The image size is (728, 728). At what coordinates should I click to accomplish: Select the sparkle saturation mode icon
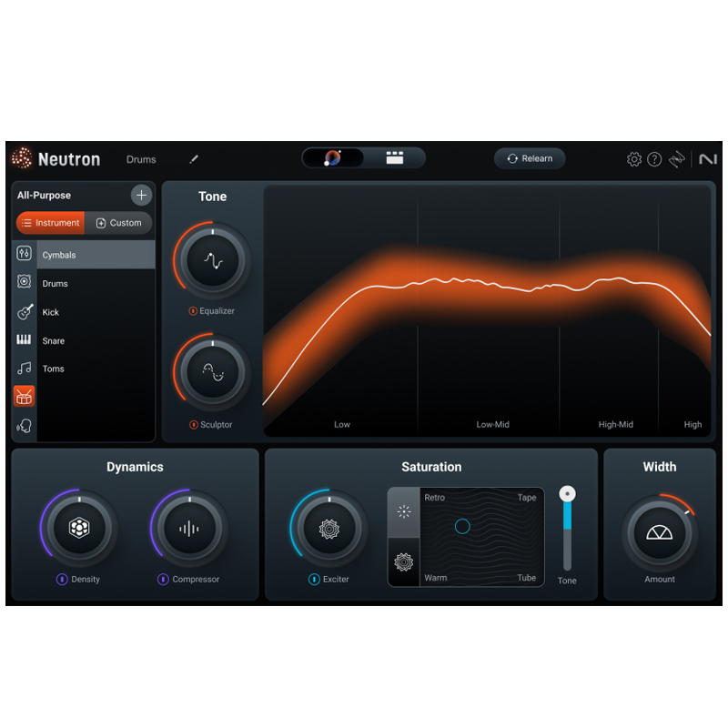[404, 512]
